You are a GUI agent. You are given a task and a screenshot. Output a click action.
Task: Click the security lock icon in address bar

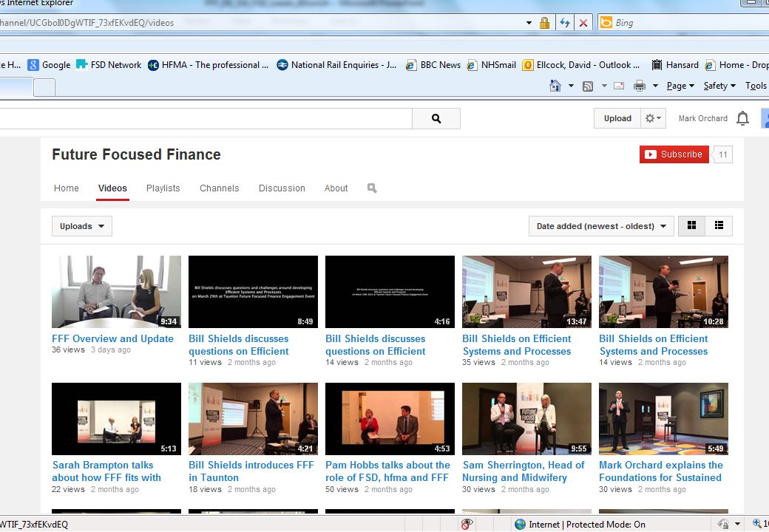[x=544, y=22]
